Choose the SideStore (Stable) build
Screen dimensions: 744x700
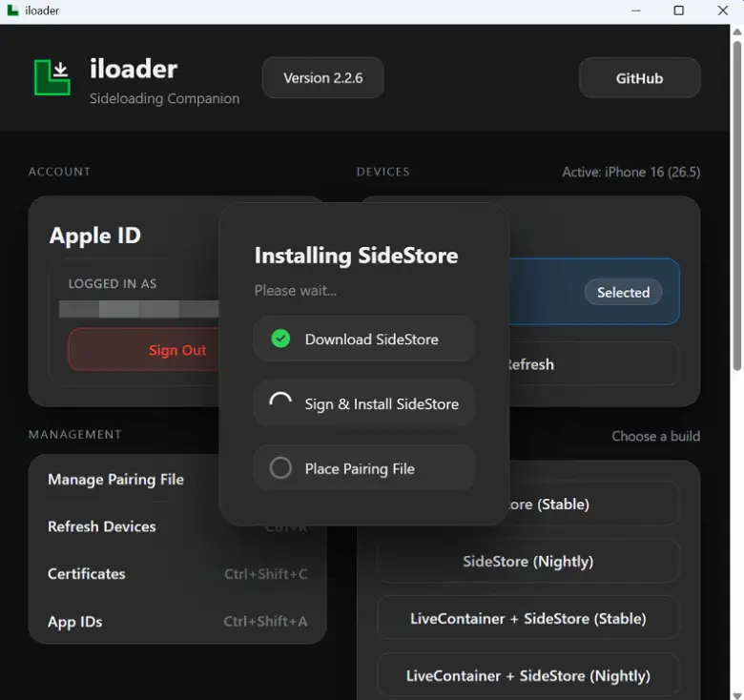(594, 504)
